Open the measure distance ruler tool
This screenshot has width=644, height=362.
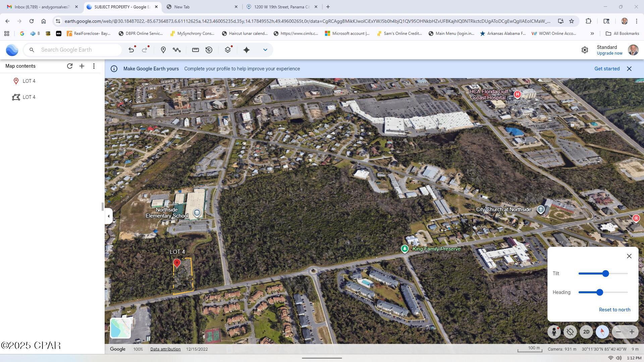(196, 50)
